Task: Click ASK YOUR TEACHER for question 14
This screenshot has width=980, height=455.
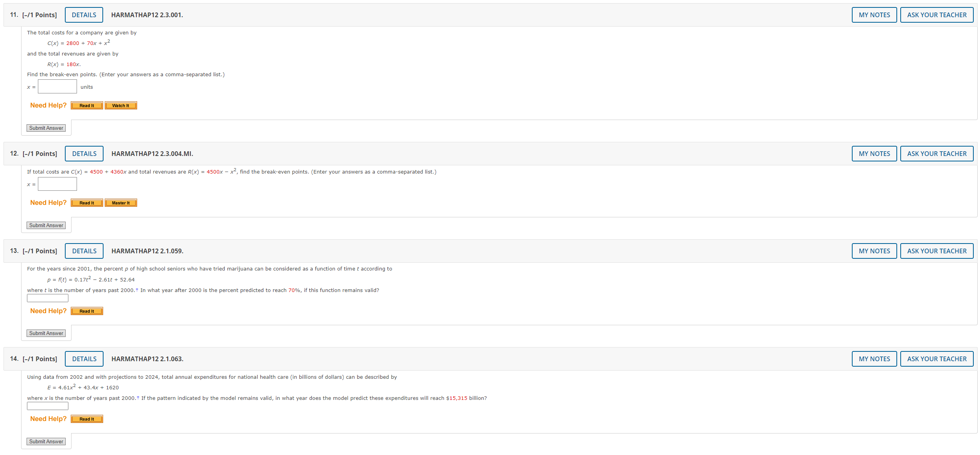Action: pos(937,359)
